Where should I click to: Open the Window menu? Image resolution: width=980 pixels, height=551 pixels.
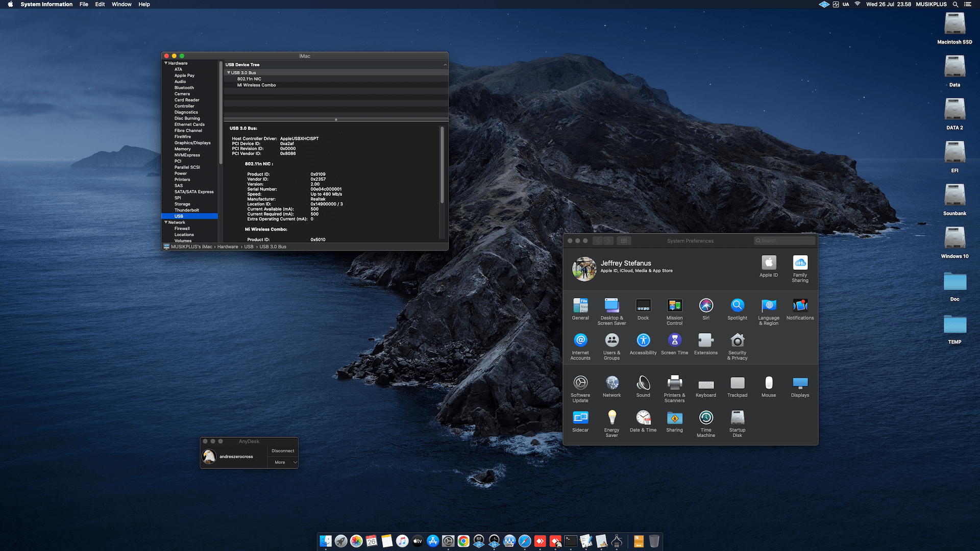click(x=121, y=4)
